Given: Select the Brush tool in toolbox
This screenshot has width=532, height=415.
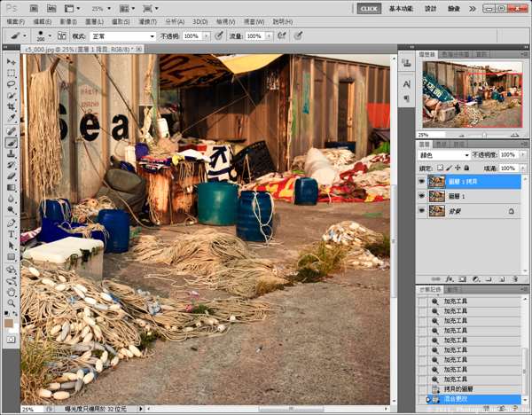Looking at the screenshot, I should [x=12, y=143].
